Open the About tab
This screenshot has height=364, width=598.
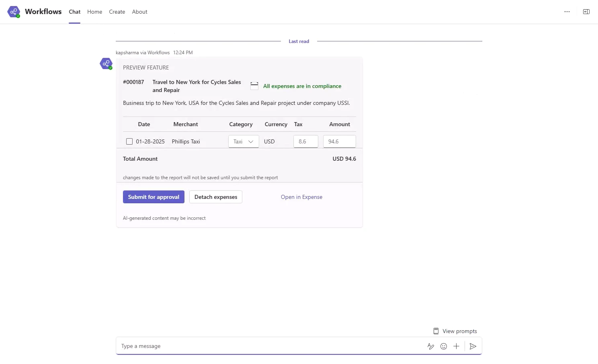pos(139,12)
